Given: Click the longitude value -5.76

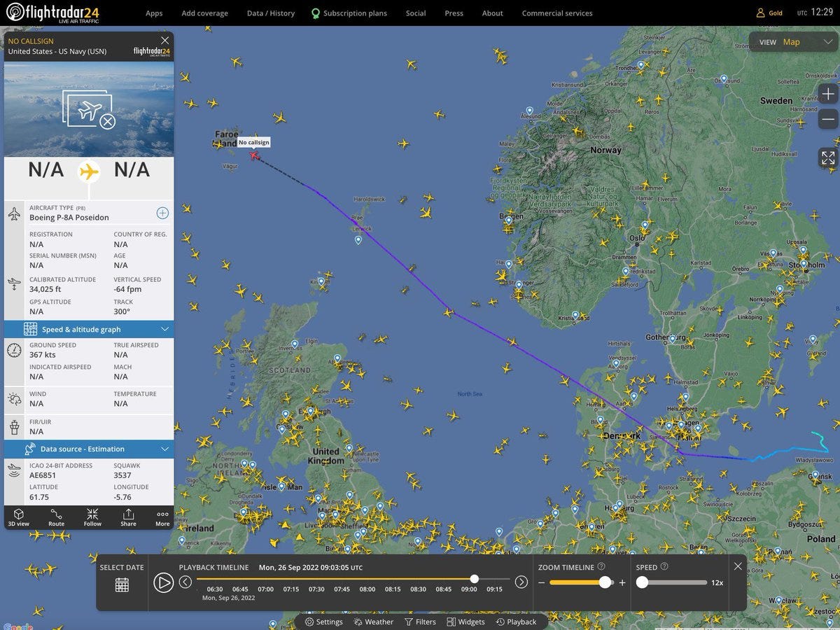Looking at the screenshot, I should click(x=122, y=497).
